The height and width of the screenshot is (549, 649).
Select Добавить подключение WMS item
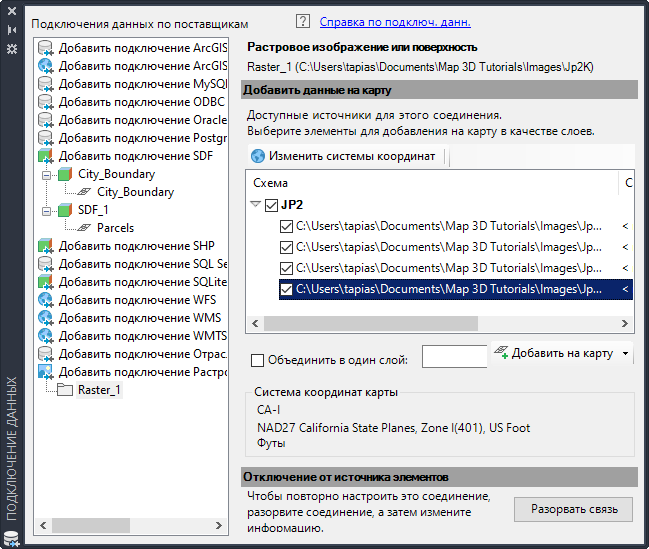tap(140, 318)
